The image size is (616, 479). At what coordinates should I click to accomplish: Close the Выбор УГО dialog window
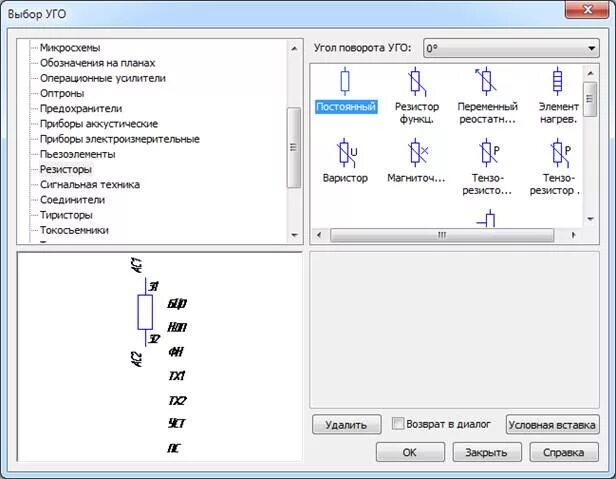[x=587, y=9]
